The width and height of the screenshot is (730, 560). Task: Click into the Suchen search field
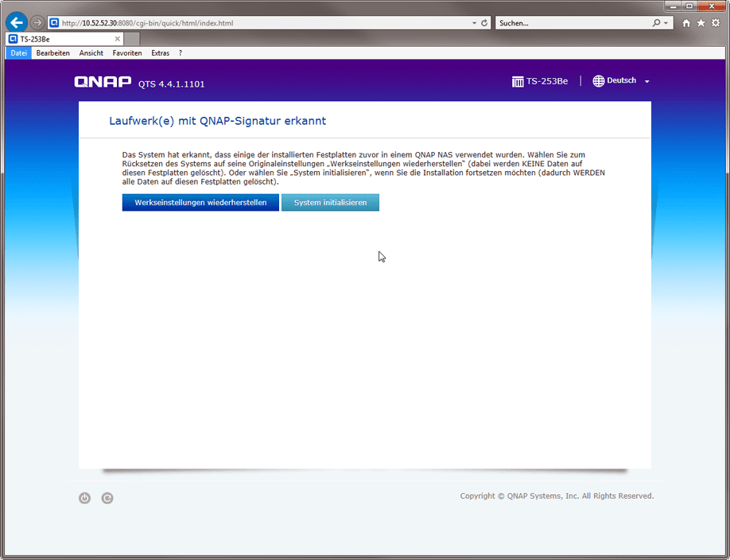tap(573, 23)
